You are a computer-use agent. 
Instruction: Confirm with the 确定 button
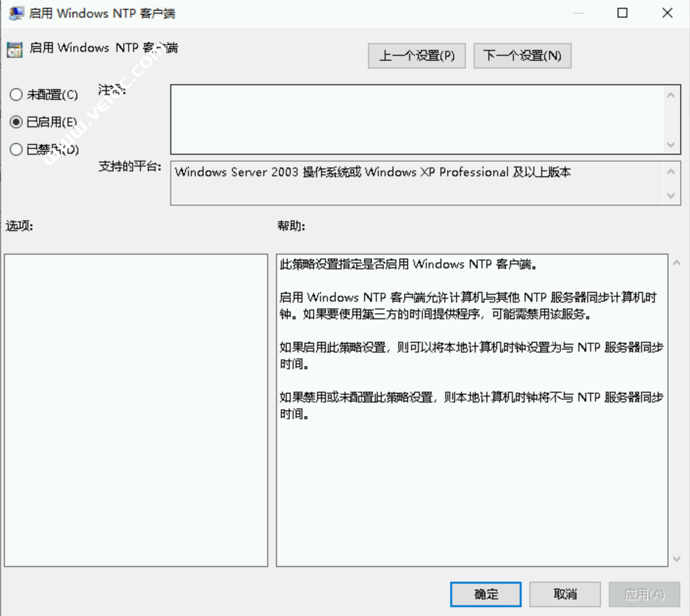486,594
